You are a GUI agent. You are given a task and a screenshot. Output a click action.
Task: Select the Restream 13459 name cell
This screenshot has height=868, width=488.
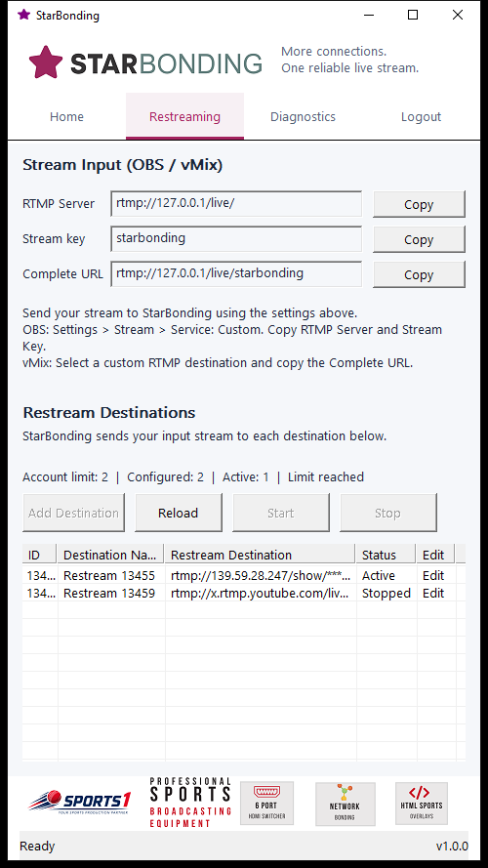[110, 594]
